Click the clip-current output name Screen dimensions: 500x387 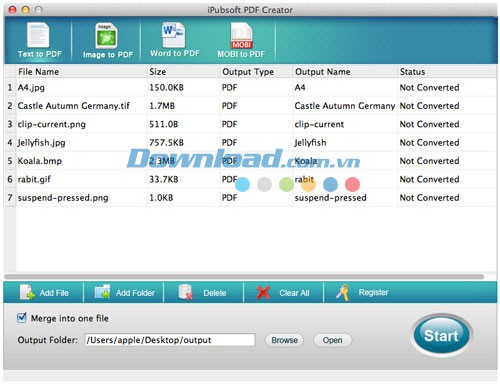319,124
